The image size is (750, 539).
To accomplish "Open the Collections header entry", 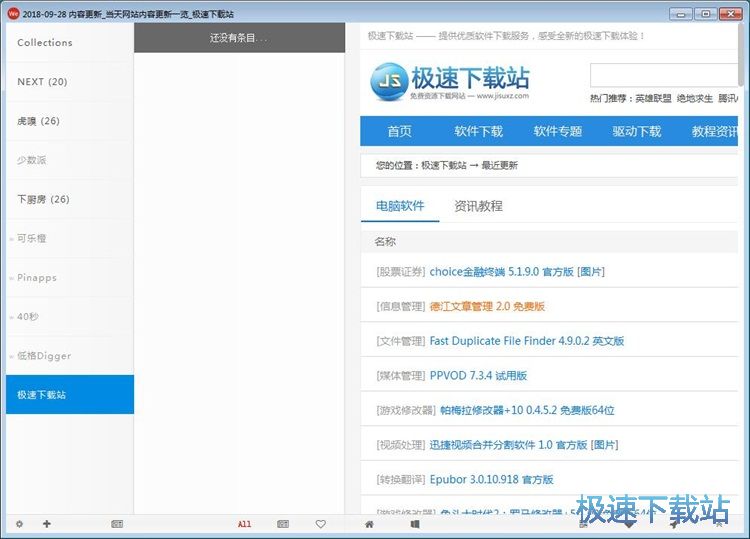I will (70, 43).
